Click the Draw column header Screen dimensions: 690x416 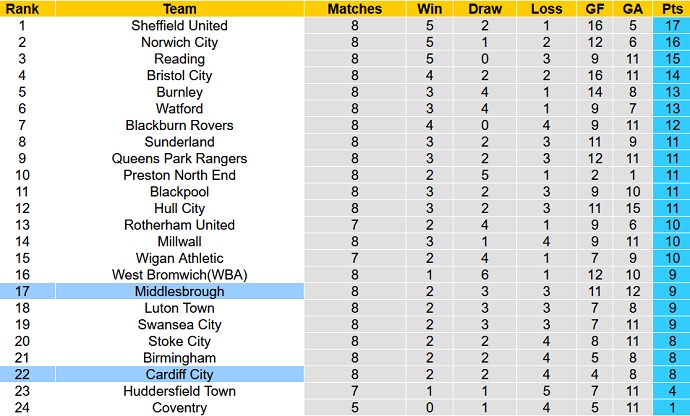click(x=484, y=8)
